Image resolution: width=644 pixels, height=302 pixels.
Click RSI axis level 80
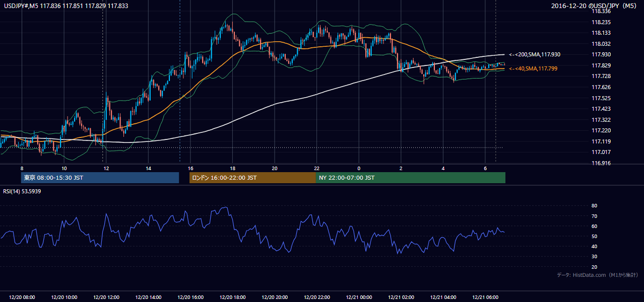595,206
